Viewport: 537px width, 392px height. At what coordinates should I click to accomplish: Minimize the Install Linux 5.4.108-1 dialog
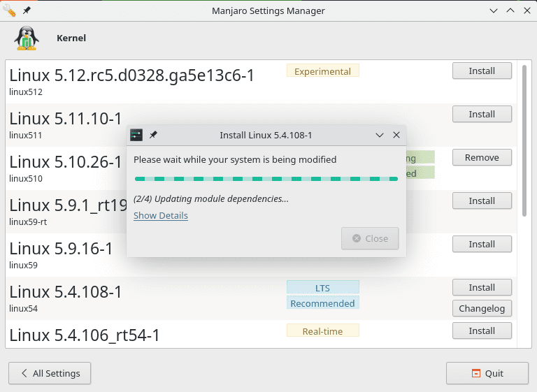(x=380, y=135)
